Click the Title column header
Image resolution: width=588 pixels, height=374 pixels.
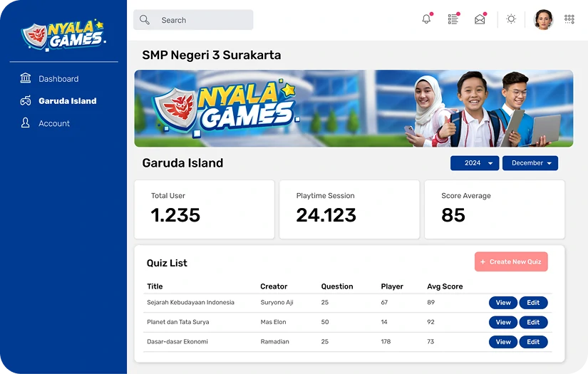(x=155, y=286)
